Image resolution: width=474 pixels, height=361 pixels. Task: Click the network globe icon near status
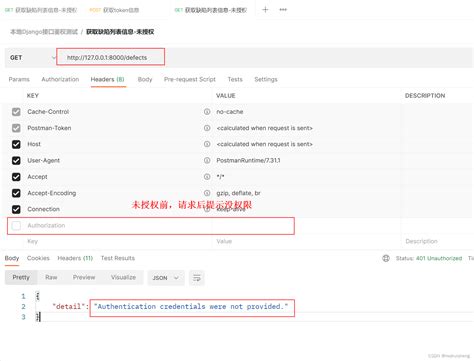pos(386,258)
